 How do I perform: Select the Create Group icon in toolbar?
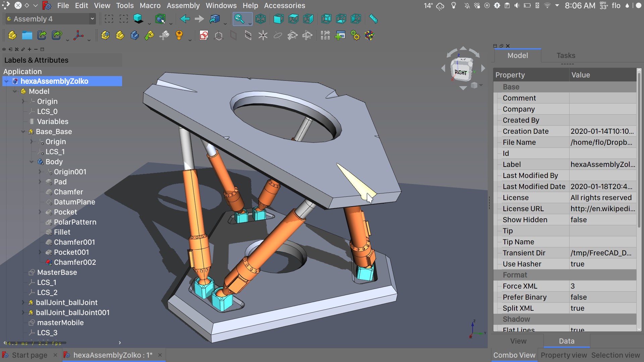click(28, 36)
